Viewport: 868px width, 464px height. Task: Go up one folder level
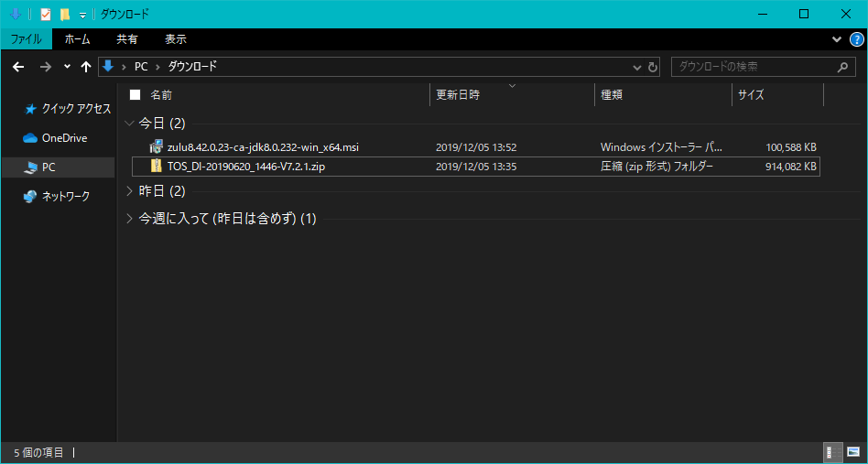point(85,67)
